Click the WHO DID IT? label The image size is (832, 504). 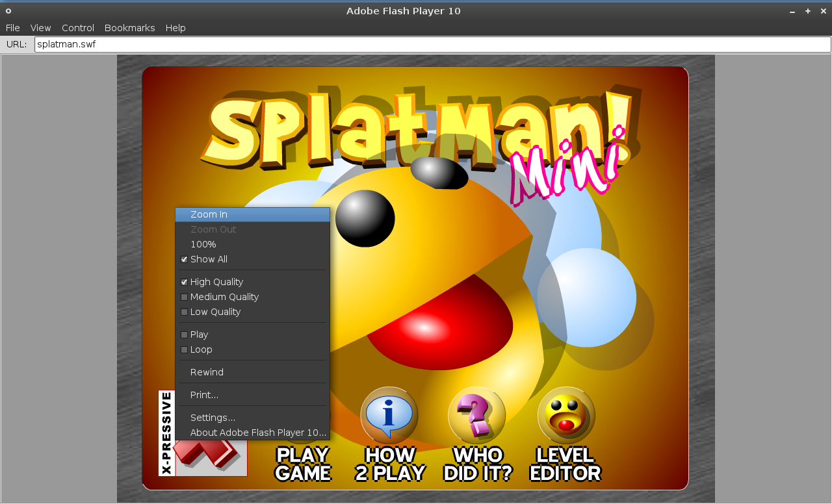tap(478, 464)
